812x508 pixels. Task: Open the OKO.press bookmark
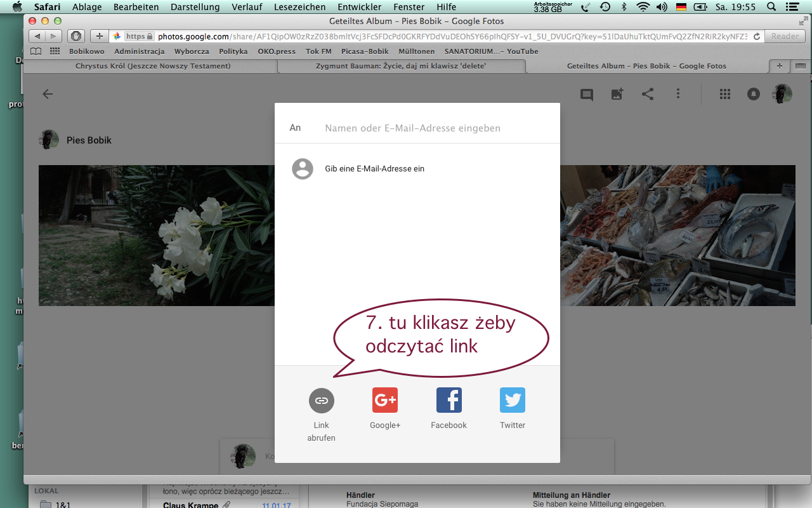tap(275, 51)
